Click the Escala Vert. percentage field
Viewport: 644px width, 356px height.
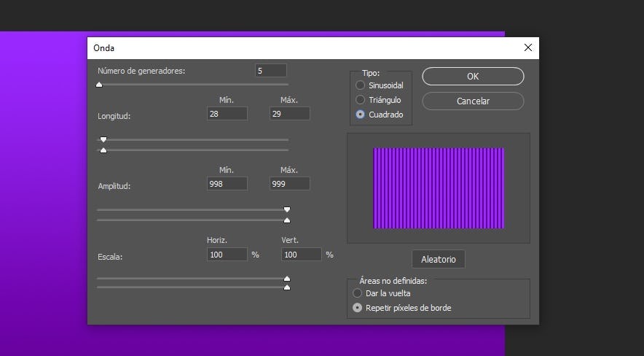(x=301, y=255)
